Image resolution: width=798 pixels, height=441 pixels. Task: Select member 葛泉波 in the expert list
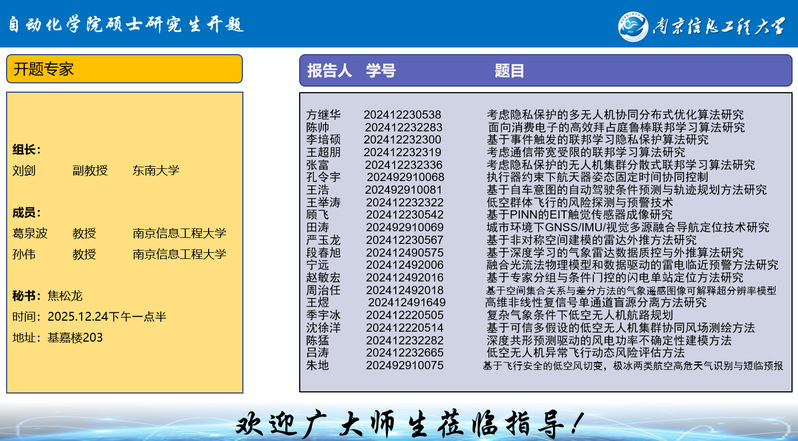pyautogui.click(x=30, y=233)
